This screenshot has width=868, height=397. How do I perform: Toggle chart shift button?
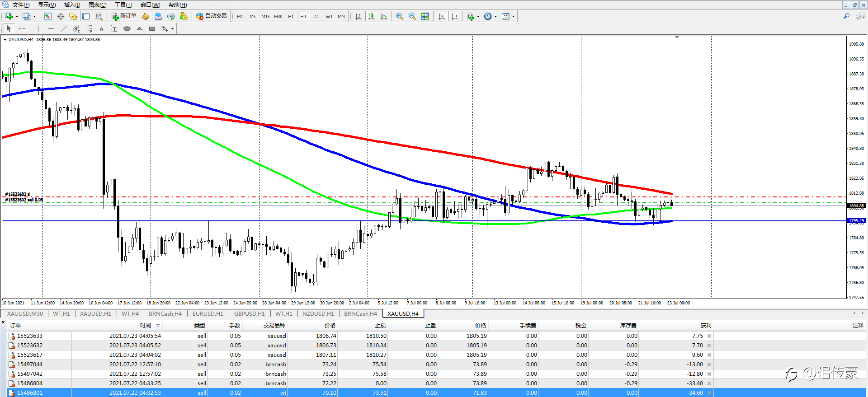(x=454, y=16)
